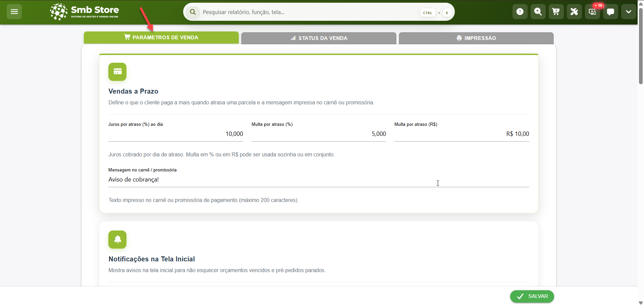Open the hamburger main menu

click(14, 12)
